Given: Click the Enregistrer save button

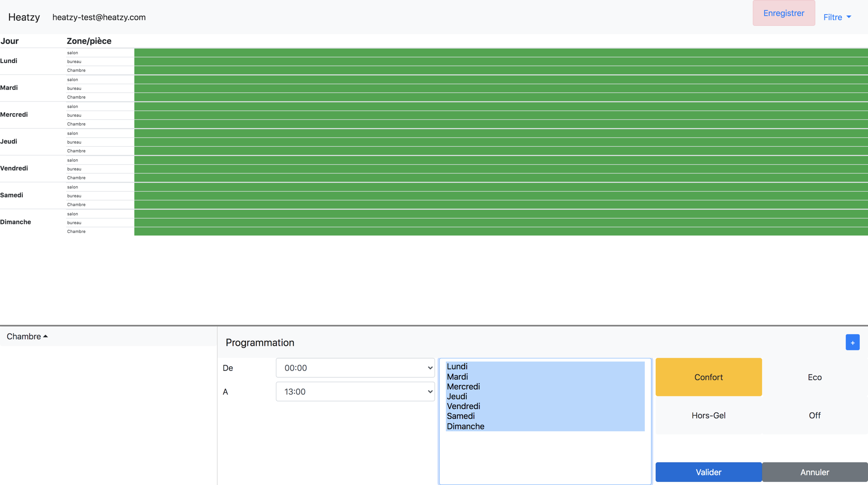Looking at the screenshot, I should pyautogui.click(x=783, y=13).
